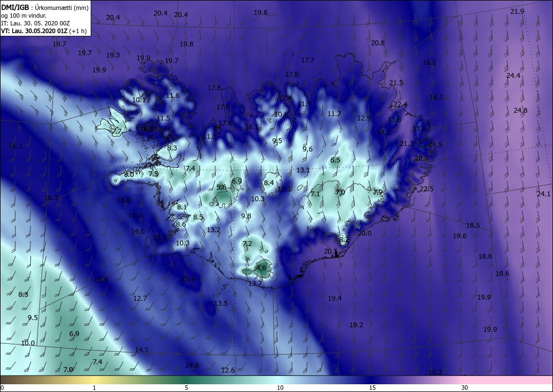Click the 18.8 value on the map
This screenshot has width=553, height=392.
pyautogui.click(x=485, y=257)
